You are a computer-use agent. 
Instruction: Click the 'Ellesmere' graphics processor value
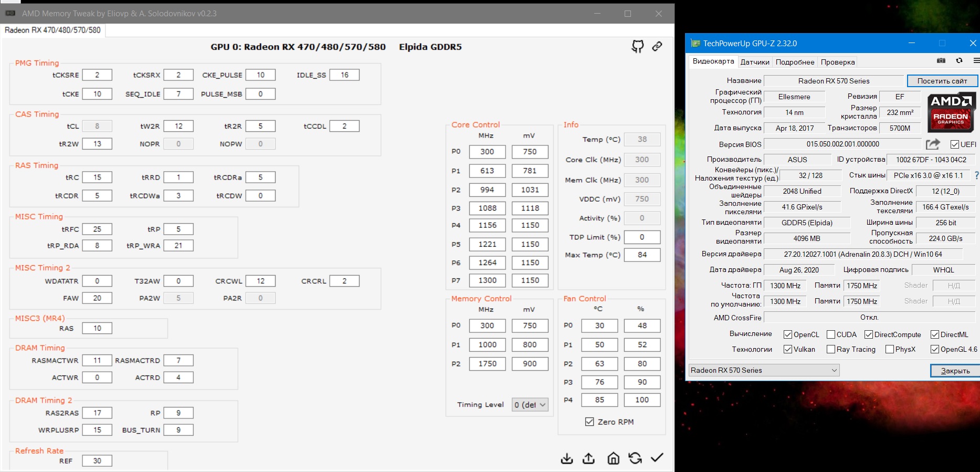794,97
